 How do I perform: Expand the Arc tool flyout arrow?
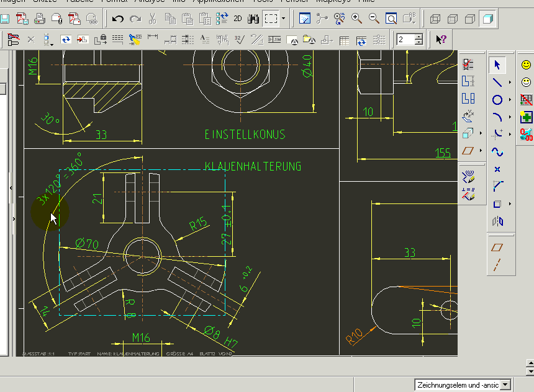point(510,117)
